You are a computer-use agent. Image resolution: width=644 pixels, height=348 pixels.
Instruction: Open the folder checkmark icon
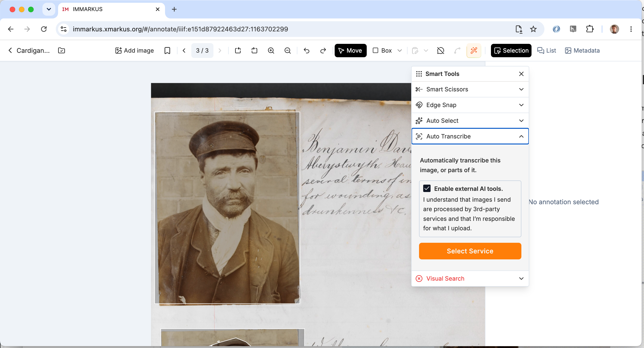click(62, 51)
